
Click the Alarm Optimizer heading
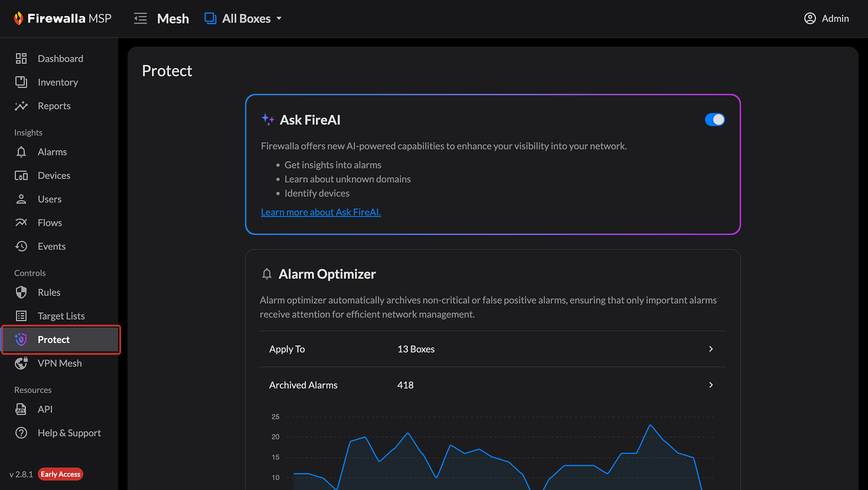pyautogui.click(x=327, y=274)
